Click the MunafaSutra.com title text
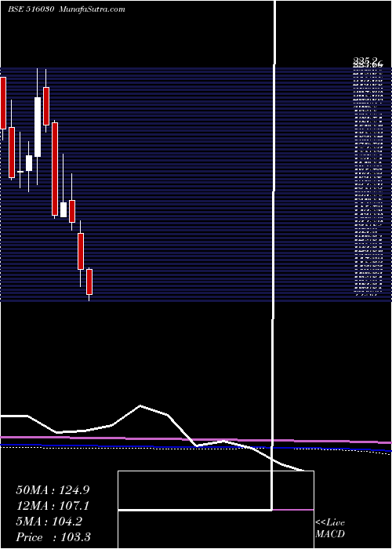Viewport: 392px width, 549px height. [93, 9]
